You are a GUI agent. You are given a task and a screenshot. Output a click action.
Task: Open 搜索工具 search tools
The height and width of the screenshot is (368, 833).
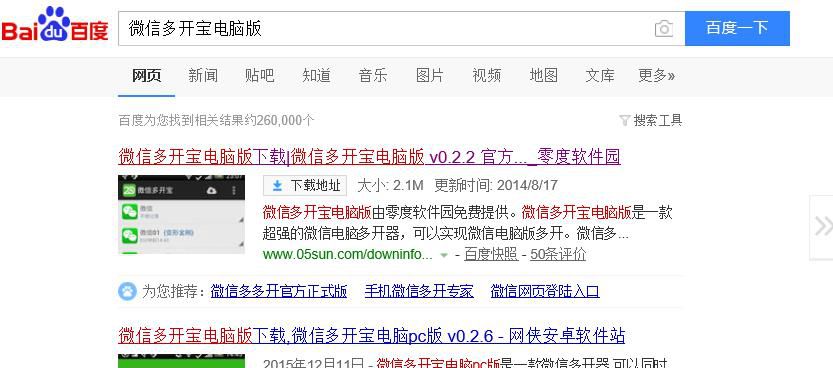[x=658, y=121]
